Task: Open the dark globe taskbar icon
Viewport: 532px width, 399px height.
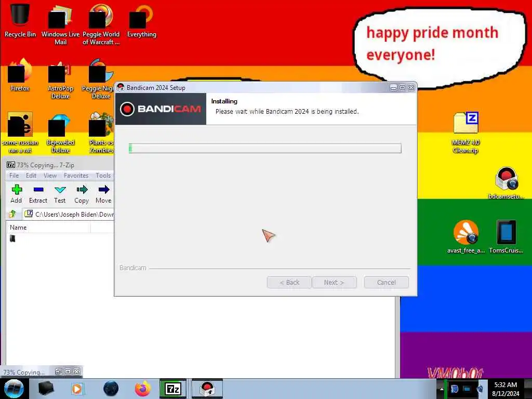Action: click(111, 389)
